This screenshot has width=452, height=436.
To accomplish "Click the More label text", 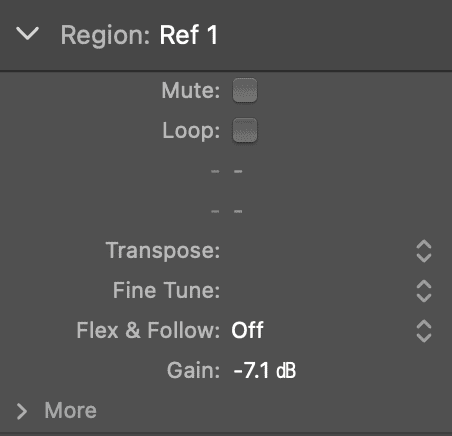I will coord(71,410).
